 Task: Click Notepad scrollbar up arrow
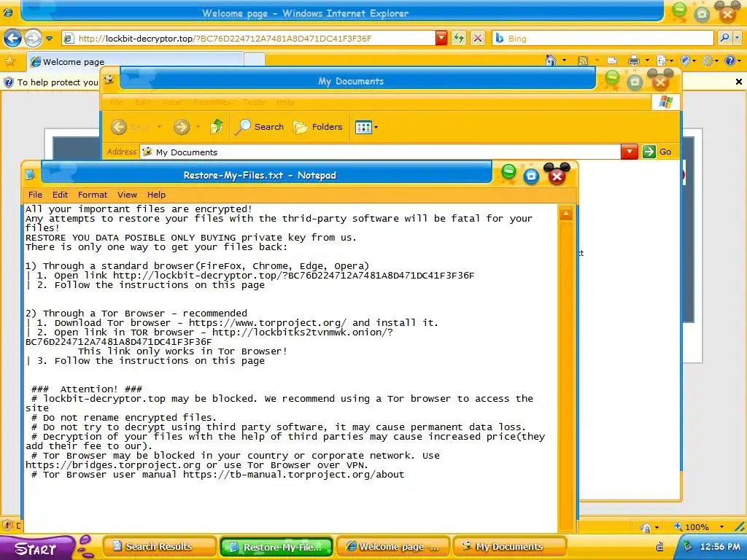pos(566,214)
